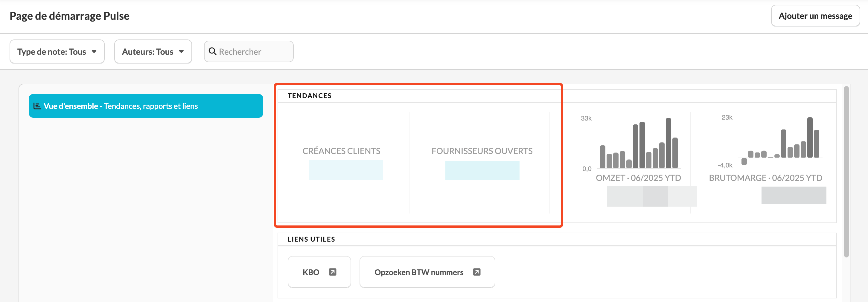The width and height of the screenshot is (868, 302).
Task: Open the Type de note: Tous dropdown
Action: (57, 51)
